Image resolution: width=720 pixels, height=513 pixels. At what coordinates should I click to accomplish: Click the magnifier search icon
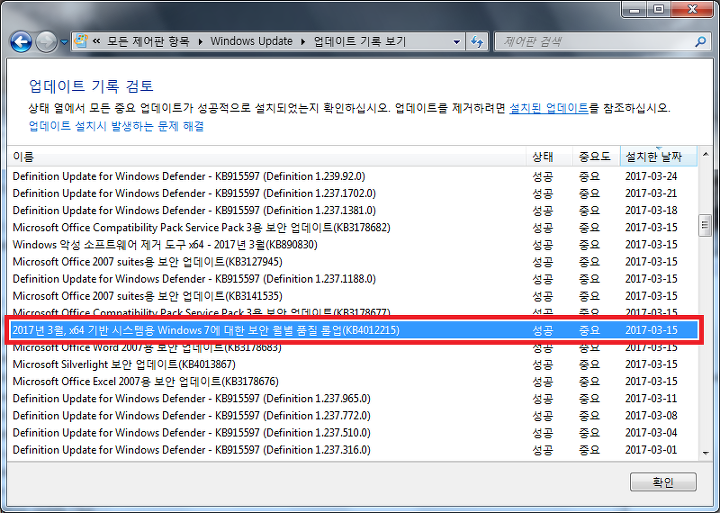click(700, 42)
